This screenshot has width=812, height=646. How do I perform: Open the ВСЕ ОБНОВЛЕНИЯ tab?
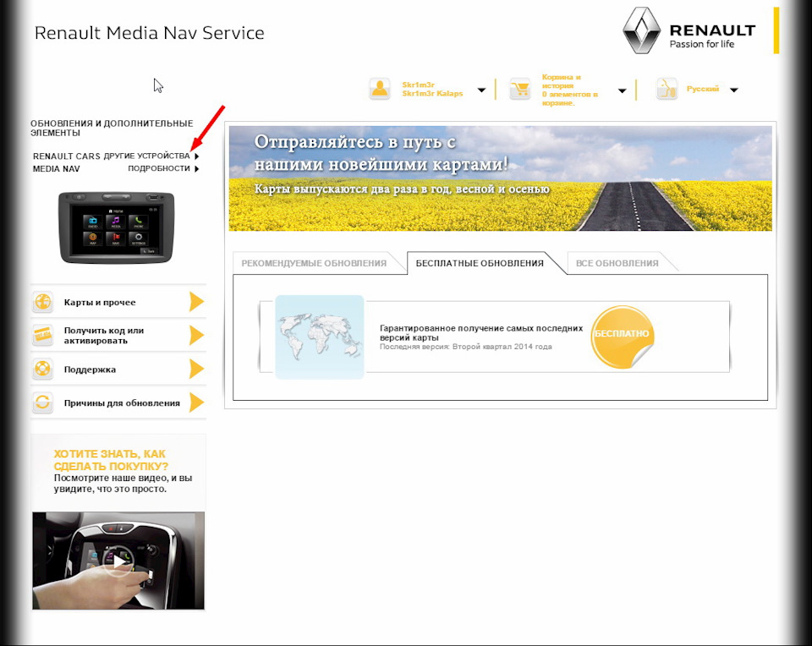(617, 264)
